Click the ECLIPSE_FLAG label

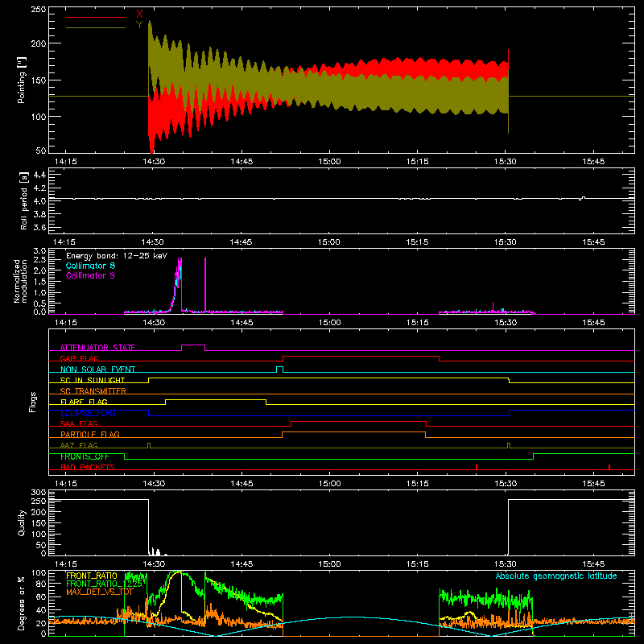tap(88, 413)
